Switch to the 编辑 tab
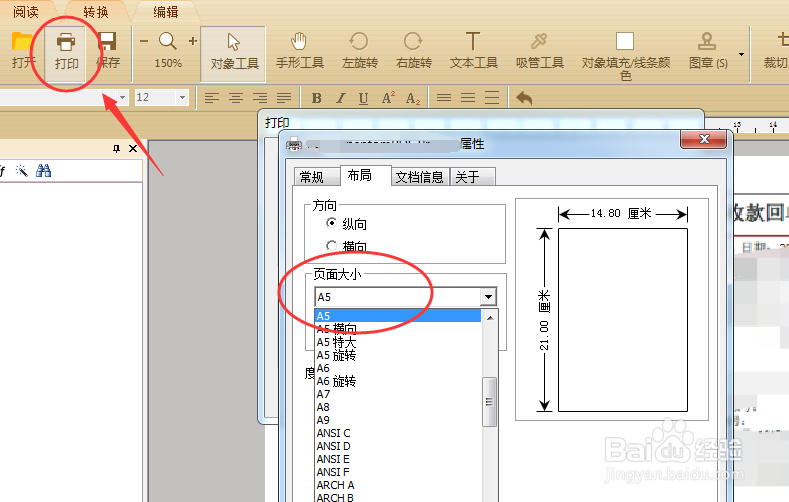The image size is (789, 502). (166, 12)
